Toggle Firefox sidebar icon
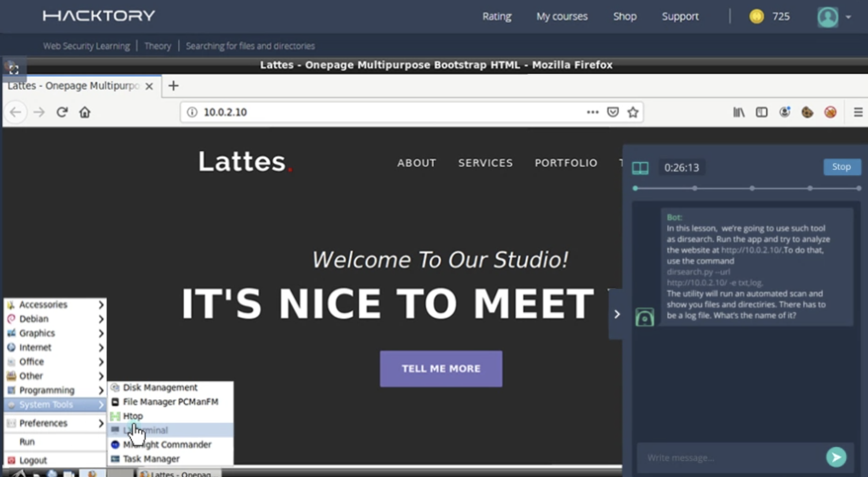Screen dimensions: 868x477 (x=762, y=112)
